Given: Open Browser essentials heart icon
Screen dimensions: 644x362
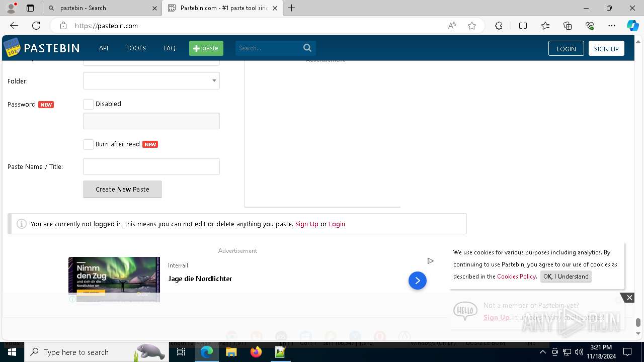Looking at the screenshot, I should click(x=590, y=26).
